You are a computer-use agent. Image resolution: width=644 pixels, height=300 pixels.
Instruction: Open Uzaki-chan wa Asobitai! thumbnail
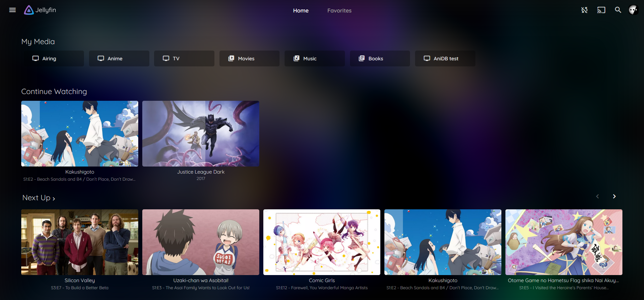coord(201,242)
